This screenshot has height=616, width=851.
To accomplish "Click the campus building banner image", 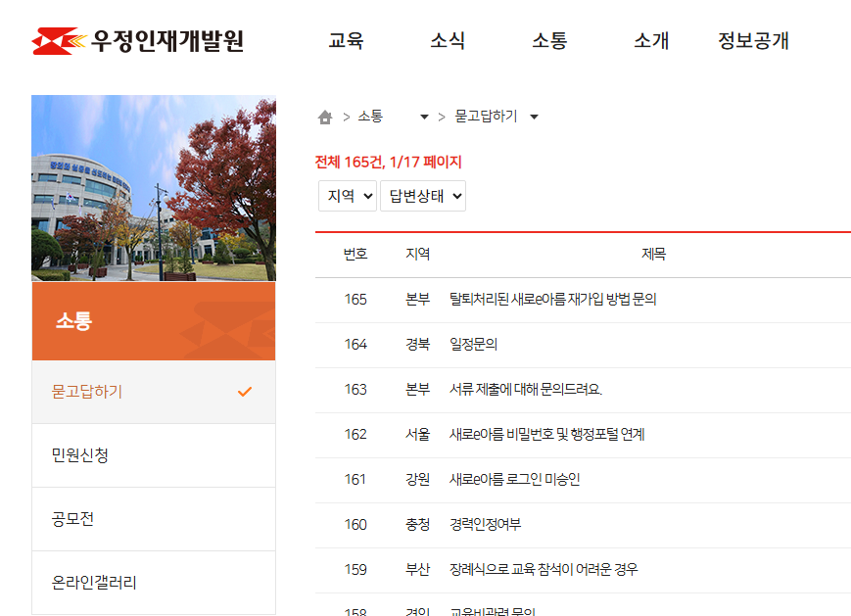I will 154,188.
